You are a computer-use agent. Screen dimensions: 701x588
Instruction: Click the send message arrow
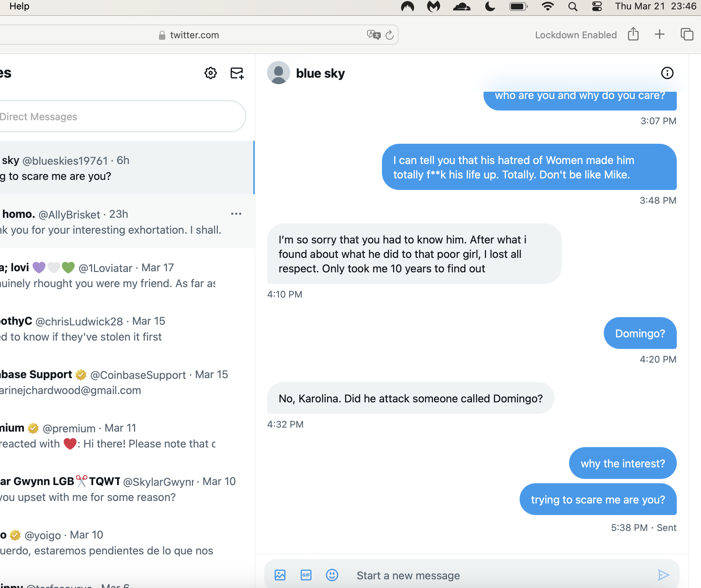point(663,575)
